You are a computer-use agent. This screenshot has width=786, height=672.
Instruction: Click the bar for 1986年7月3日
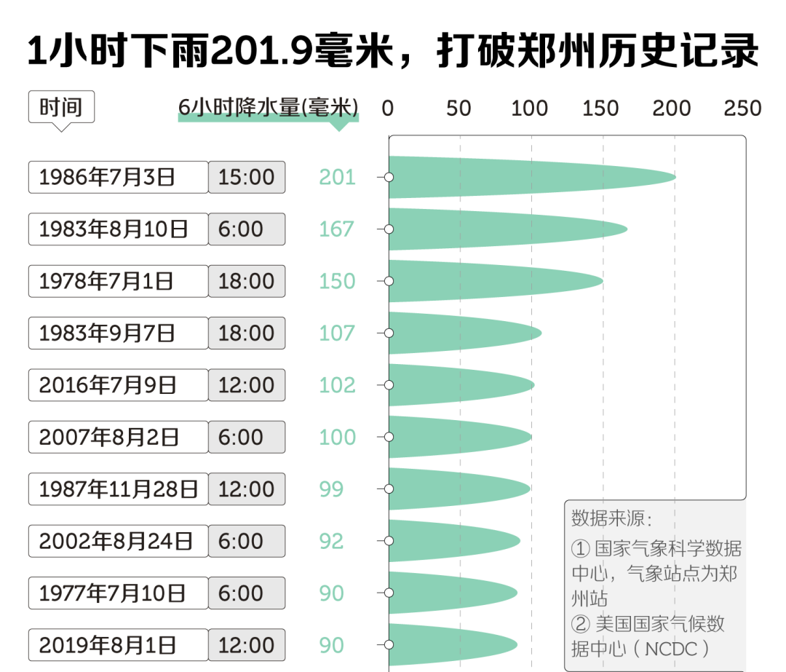532,177
